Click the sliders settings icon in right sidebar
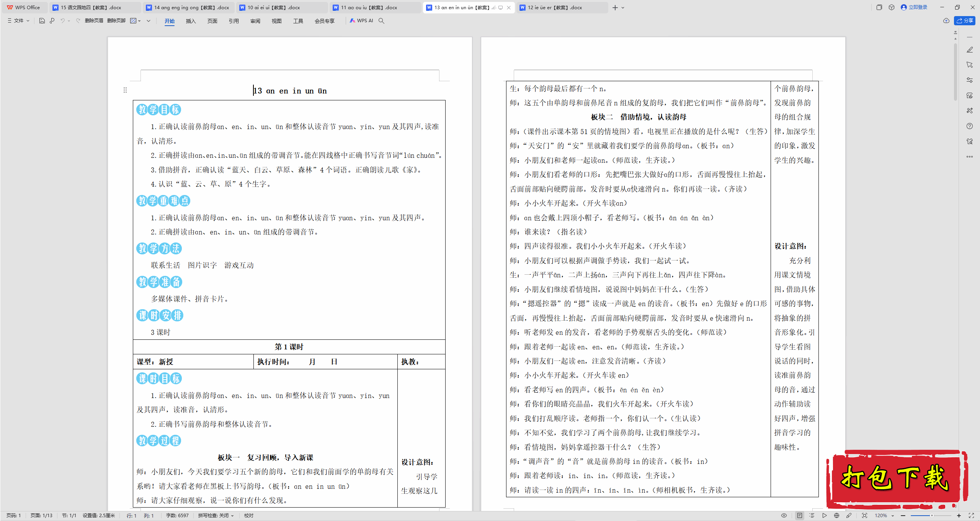This screenshot has height=521, width=980. coord(970,80)
